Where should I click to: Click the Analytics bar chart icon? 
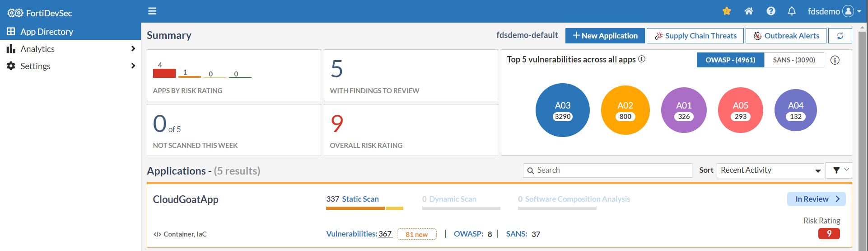pos(11,48)
